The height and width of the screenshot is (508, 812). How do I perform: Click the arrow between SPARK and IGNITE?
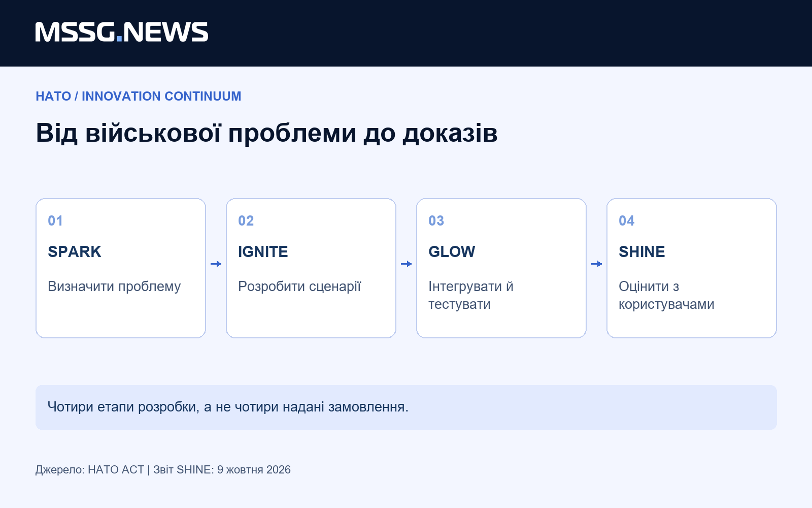click(216, 264)
